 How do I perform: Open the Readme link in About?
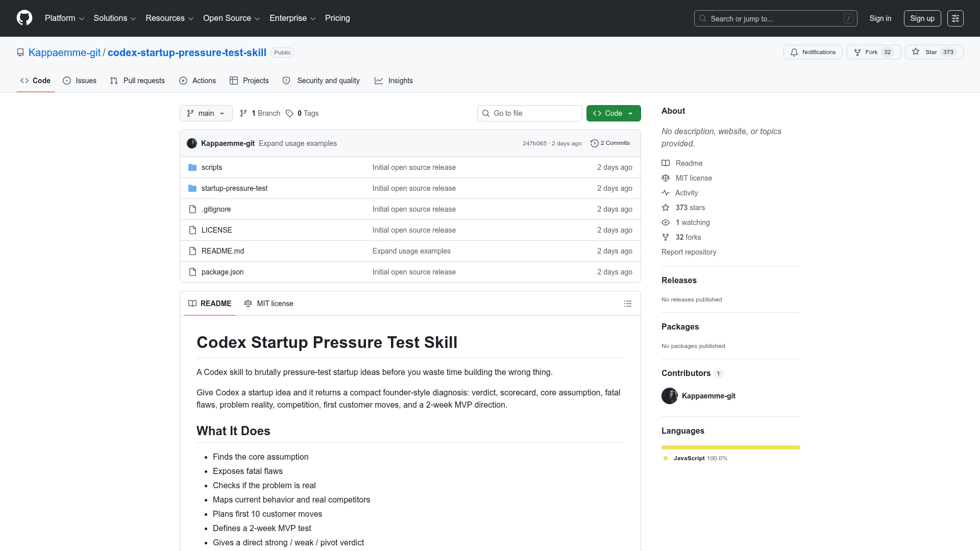pyautogui.click(x=682, y=163)
